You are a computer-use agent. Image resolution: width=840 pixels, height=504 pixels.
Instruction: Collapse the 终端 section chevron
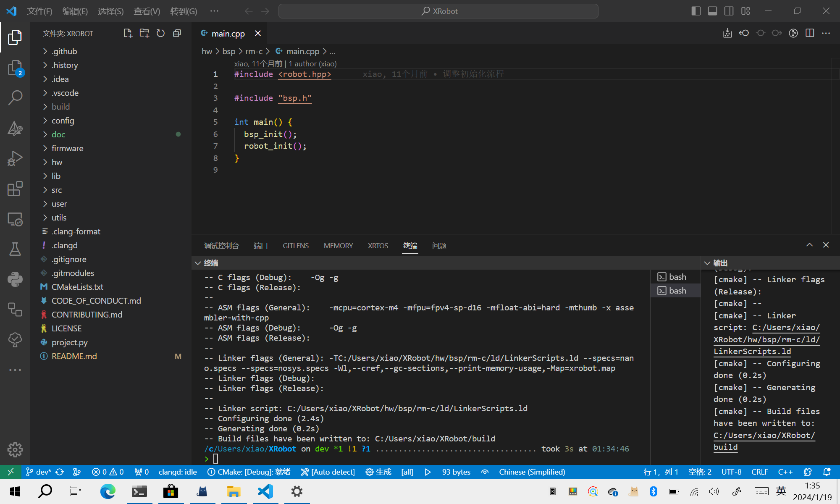pyautogui.click(x=198, y=263)
